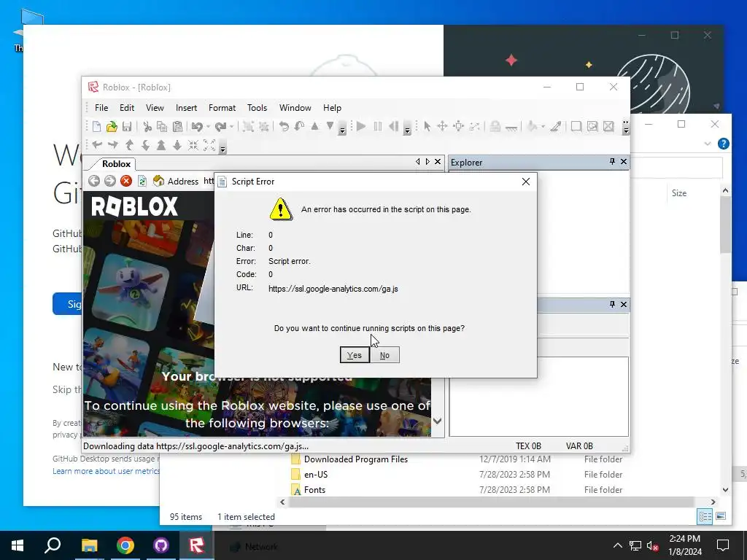Screen dimensions: 747x560
Task: Close the Roblox document tab area
Action: coord(438,162)
